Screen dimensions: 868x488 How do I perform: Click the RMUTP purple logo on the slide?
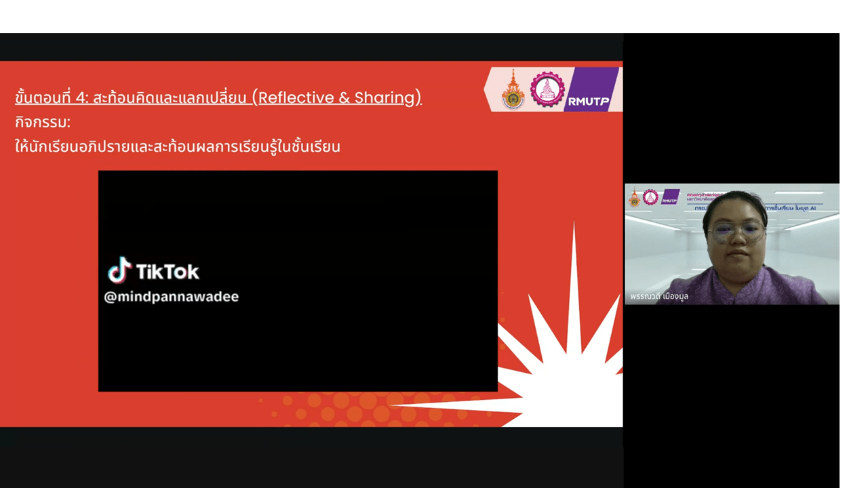590,89
